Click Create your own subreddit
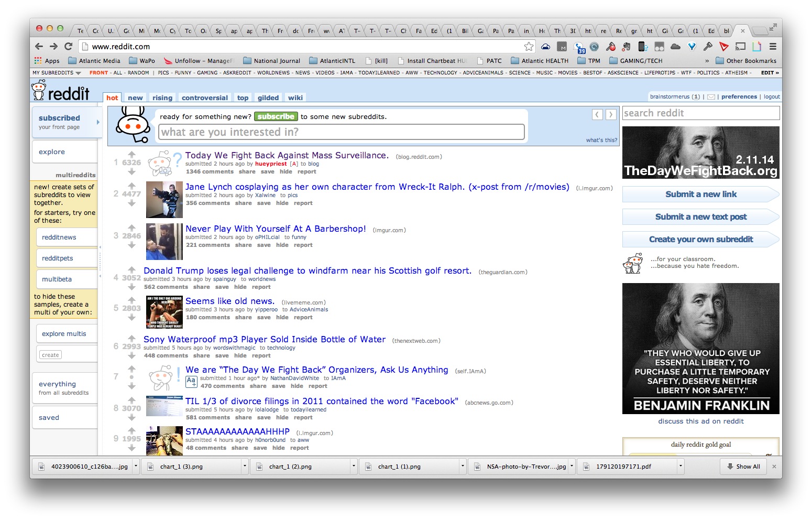The height and width of the screenshot is (520, 812). (x=701, y=239)
